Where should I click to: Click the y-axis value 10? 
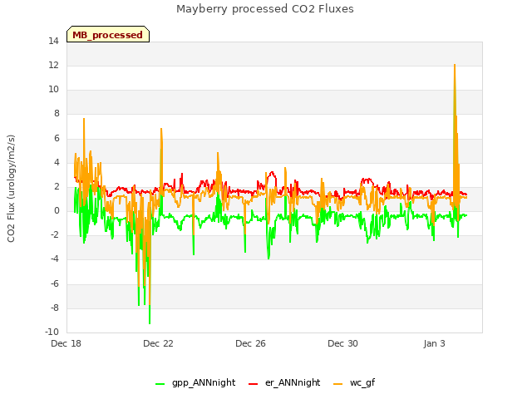point(53,90)
